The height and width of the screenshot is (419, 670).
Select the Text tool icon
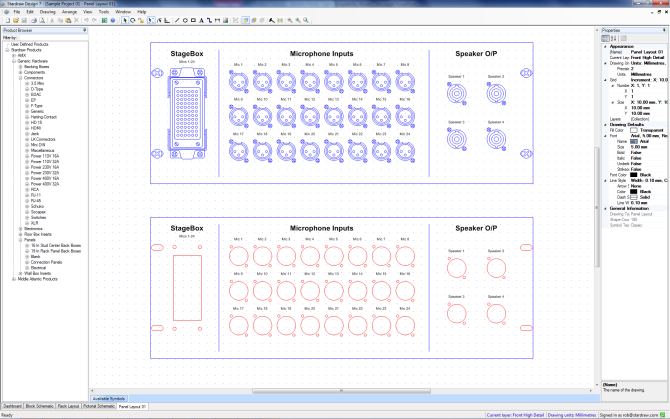(x=202, y=20)
